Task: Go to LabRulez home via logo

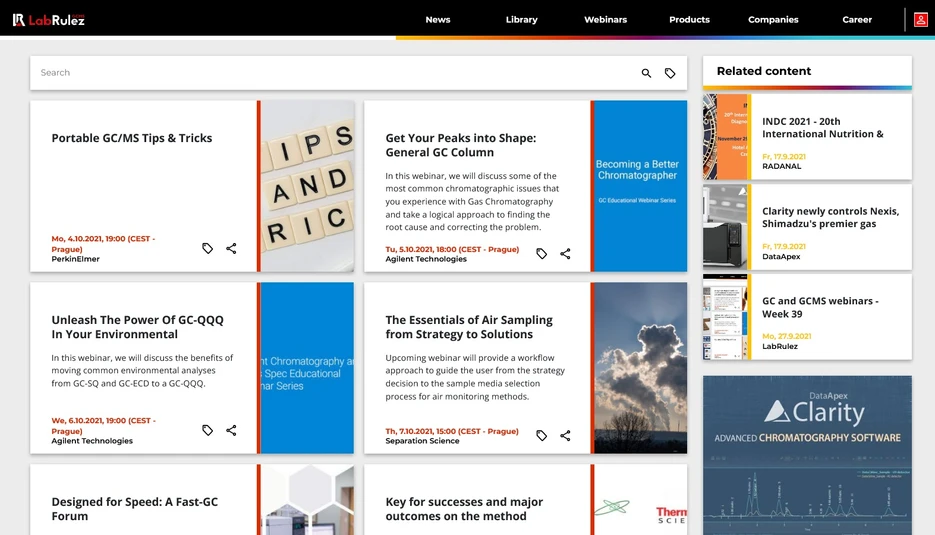Action: [x=49, y=20]
